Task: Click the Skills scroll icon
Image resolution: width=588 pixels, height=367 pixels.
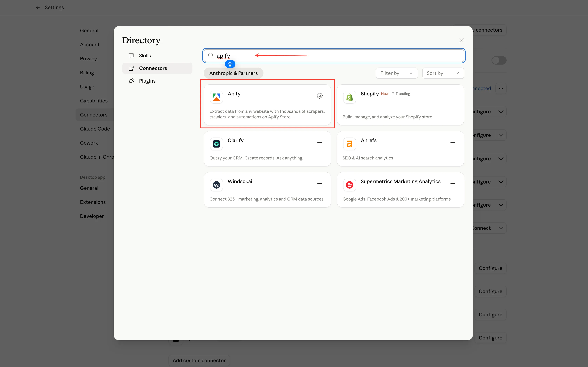Action: 131,56
